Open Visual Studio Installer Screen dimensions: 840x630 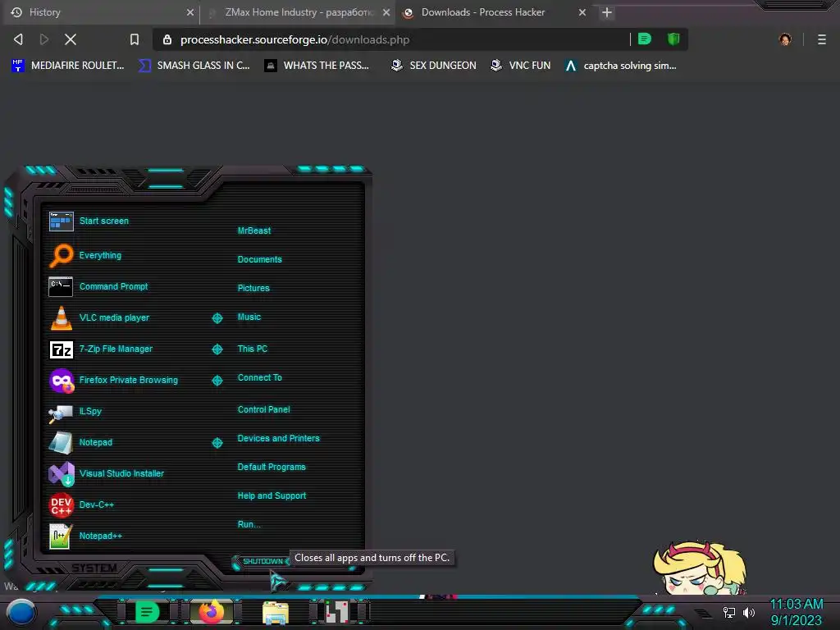point(106,473)
